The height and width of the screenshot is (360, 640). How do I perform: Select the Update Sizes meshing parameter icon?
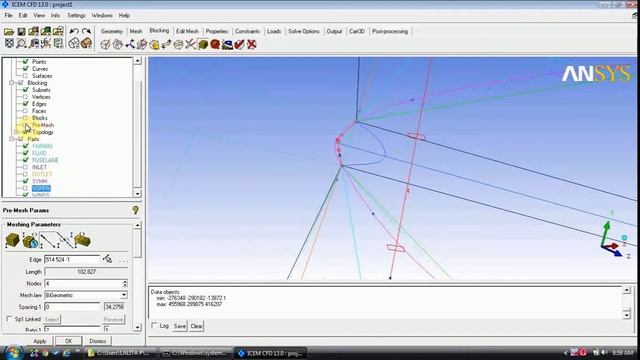(x=12, y=240)
